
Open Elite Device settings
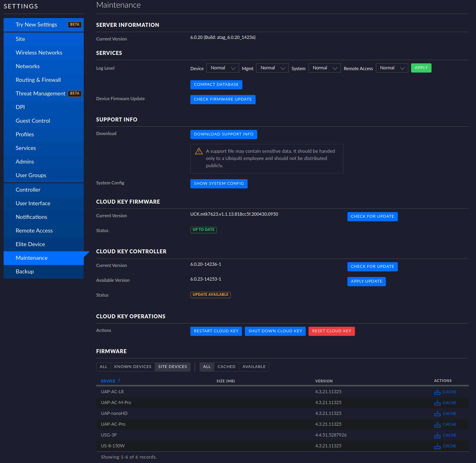tap(44, 245)
